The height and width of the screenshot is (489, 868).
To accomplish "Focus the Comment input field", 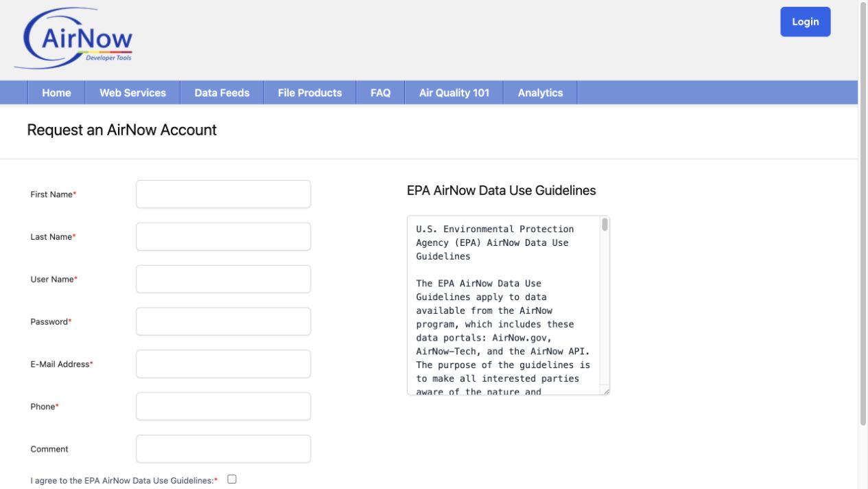I will click(x=223, y=449).
